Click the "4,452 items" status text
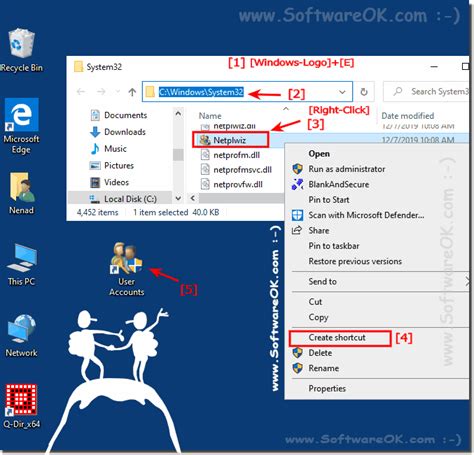 [x=97, y=212]
